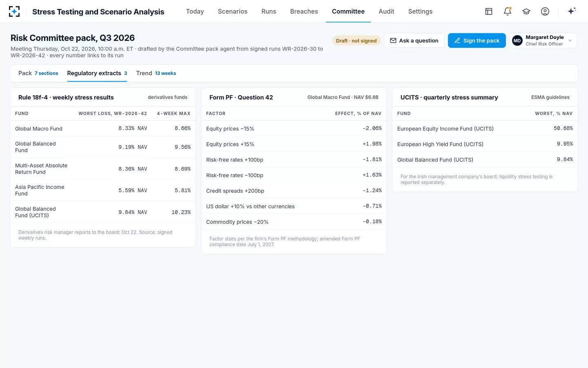This screenshot has width=588, height=368.
Task: Click Asia Pacific Income Fund row
Action: (x=103, y=190)
